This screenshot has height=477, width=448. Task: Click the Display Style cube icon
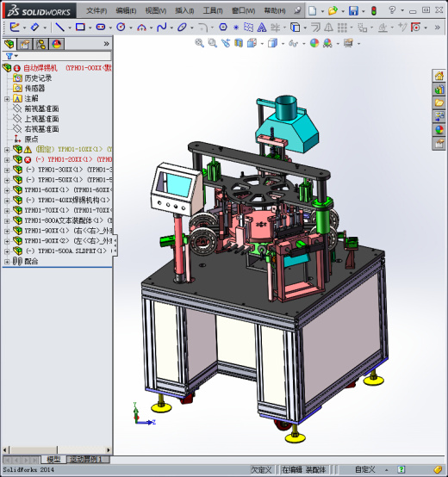[x=273, y=43]
